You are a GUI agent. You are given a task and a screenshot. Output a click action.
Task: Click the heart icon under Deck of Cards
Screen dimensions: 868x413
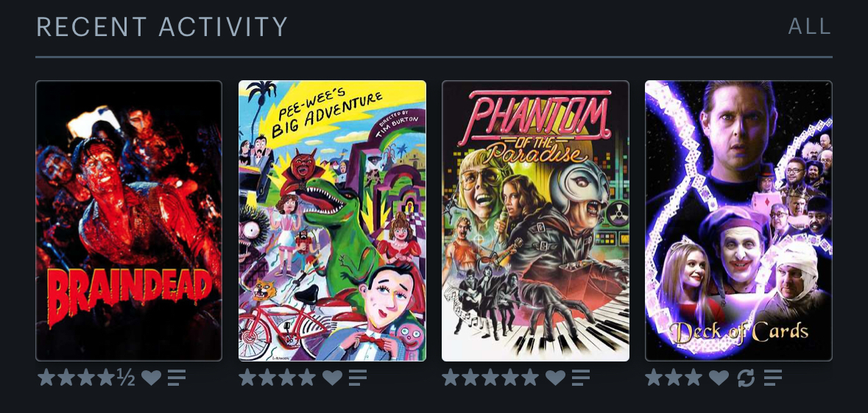point(719,378)
